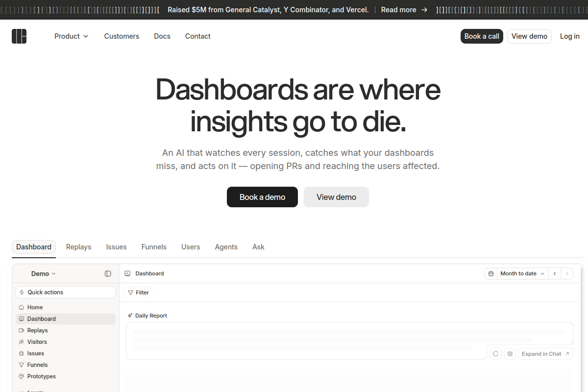
Task: Open Issues in the demo sidebar
Action: (66, 353)
